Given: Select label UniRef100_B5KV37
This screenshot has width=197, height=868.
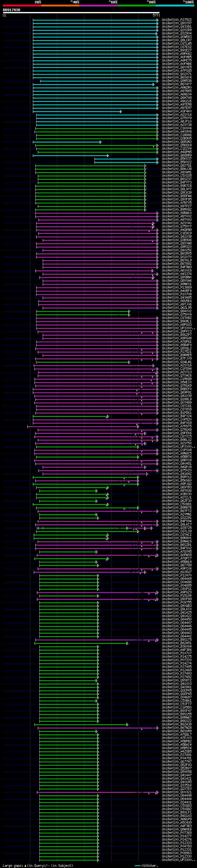Looking at the screenshot, I should click(x=177, y=159).
